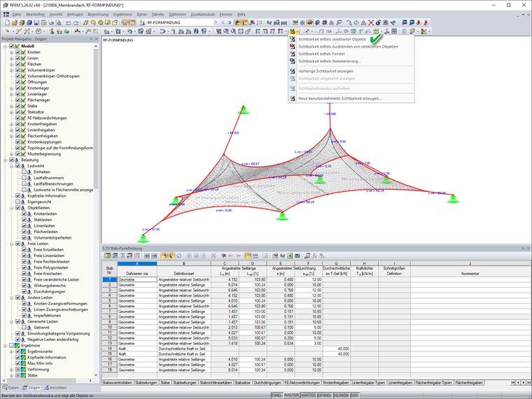Screen dimensions: 532x399
Task: Click the colored results diagram icon at toolbar end
Action: pos(423,31)
